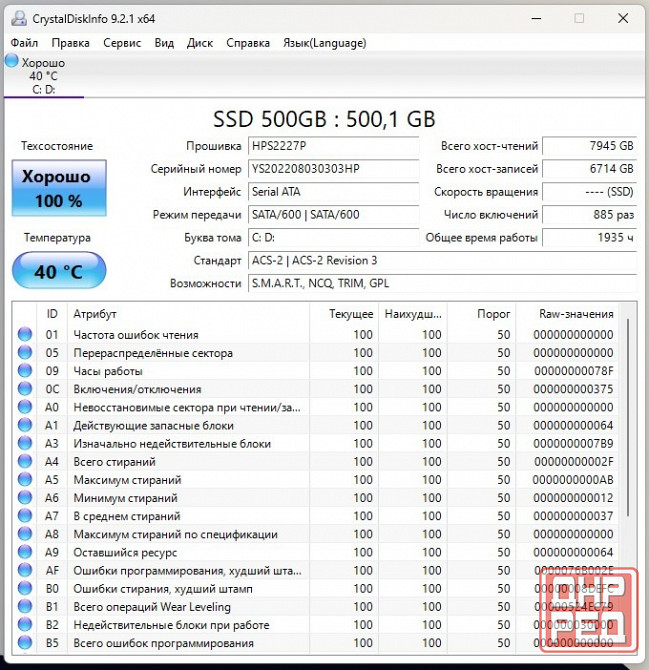This screenshot has width=649, height=670.
Task: Click status icon for attribute A1
Action: tap(25, 425)
